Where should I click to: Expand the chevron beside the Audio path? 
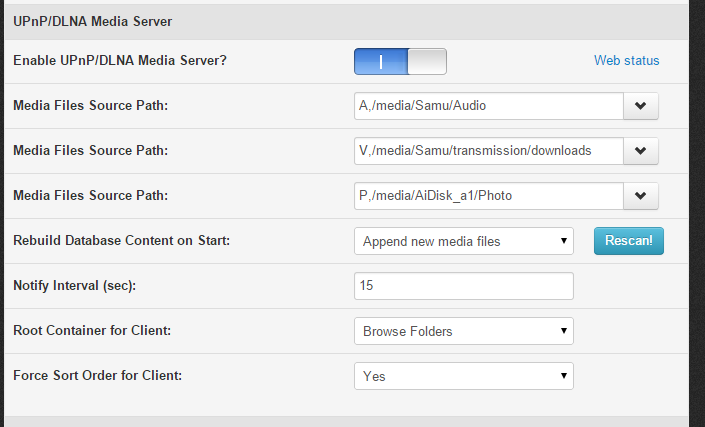click(641, 104)
